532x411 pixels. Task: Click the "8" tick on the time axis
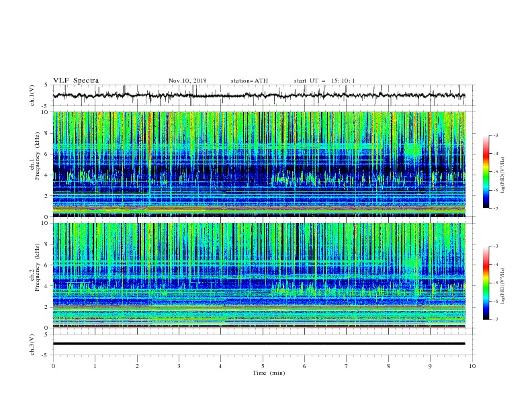388,366
